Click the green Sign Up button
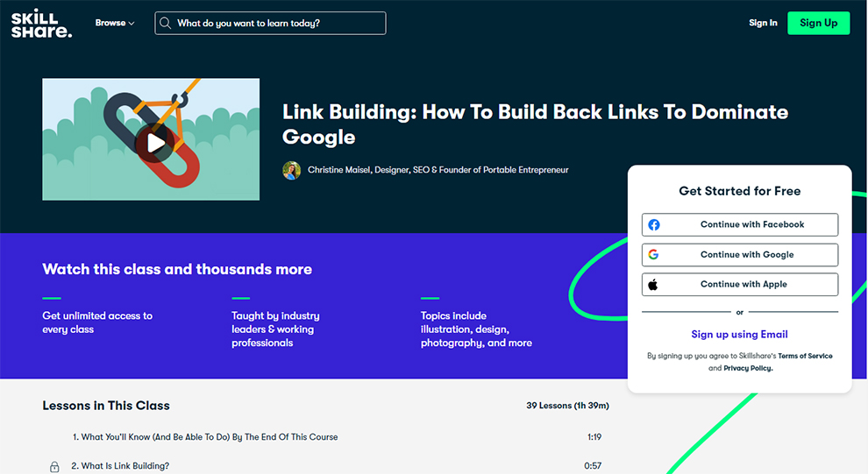Image resolution: width=868 pixels, height=474 pixels. click(x=818, y=24)
